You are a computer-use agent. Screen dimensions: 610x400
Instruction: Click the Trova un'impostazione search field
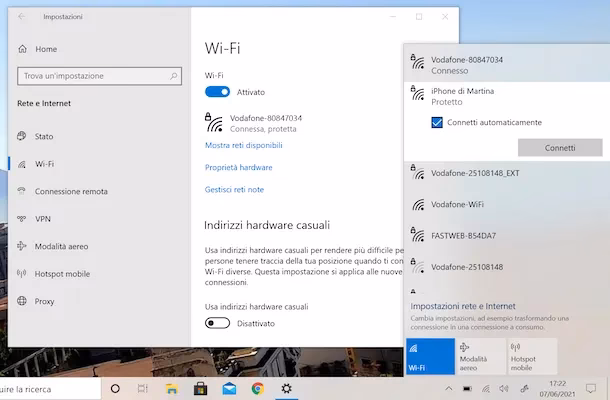(x=97, y=76)
